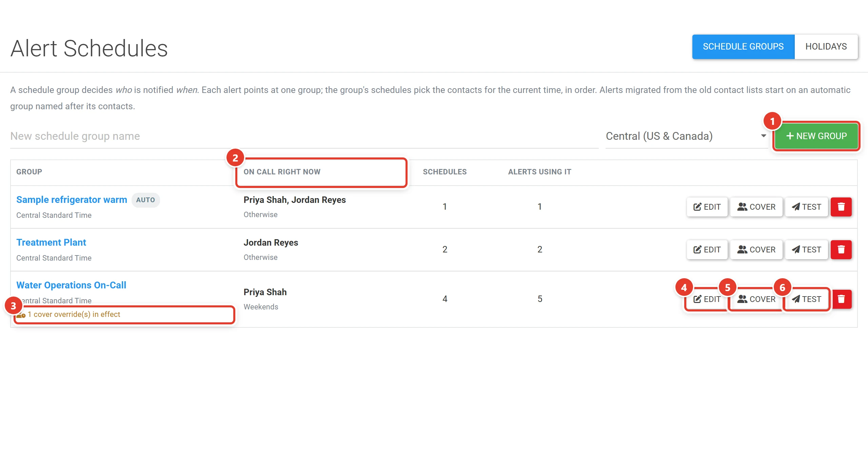Screen dimensions: 868x475
Task: Edit the Water Operations On-Call group
Action: (707, 299)
